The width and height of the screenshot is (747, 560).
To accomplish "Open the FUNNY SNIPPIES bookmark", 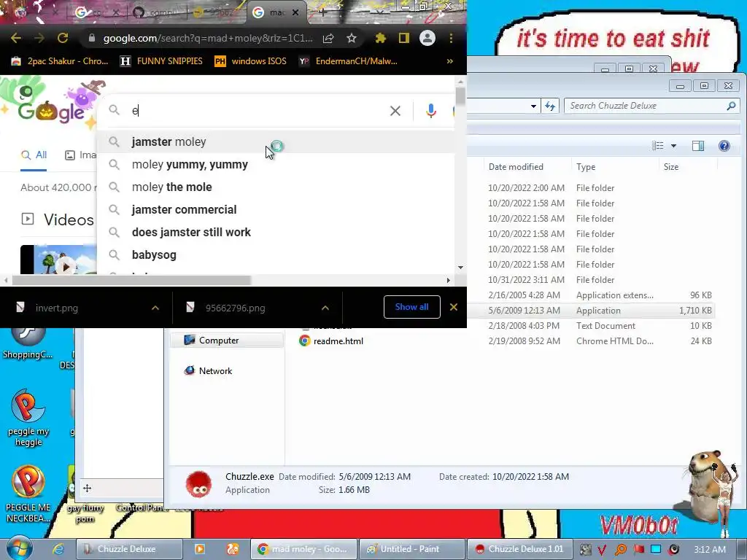I will (161, 61).
